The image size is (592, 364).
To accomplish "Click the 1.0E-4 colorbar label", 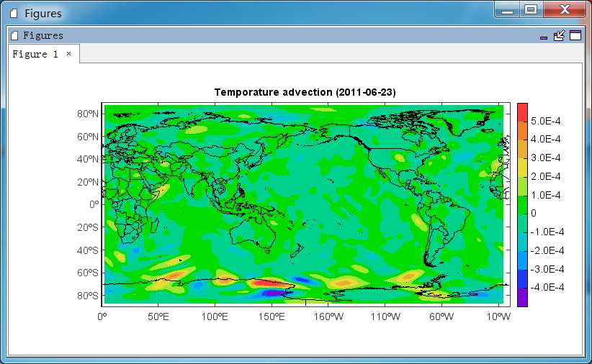I will click(x=546, y=195).
